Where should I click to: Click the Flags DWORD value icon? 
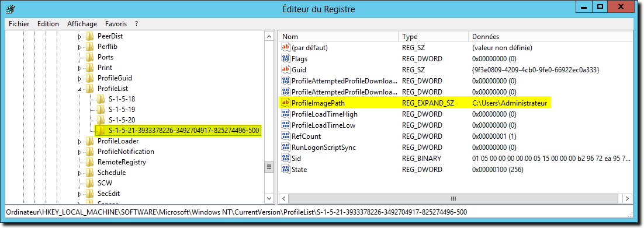286,59
